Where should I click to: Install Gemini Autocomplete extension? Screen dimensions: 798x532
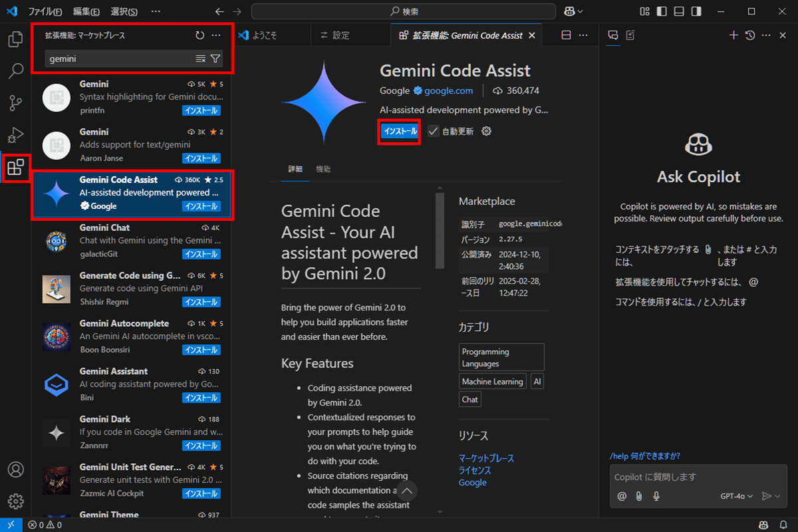[201, 350]
